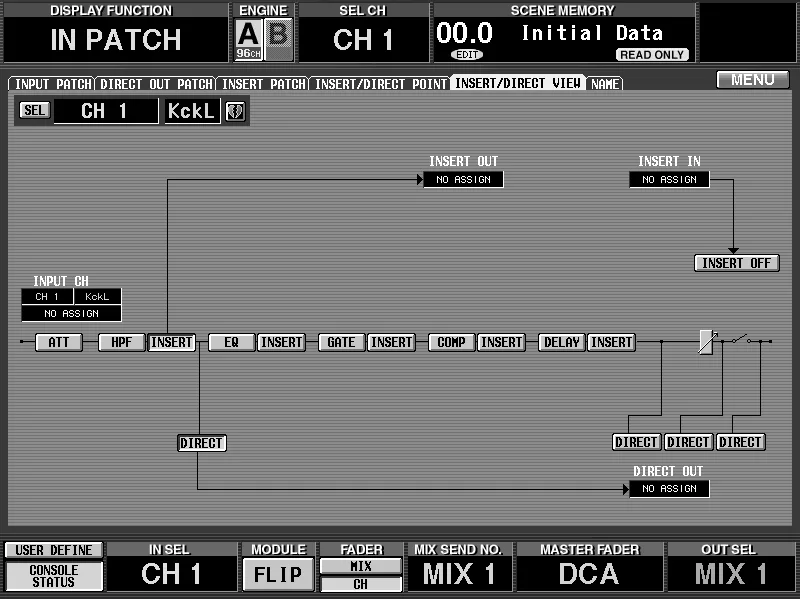Image resolution: width=800 pixels, height=599 pixels.
Task: Click the IN SEL CH 1 display
Action: tap(171, 573)
